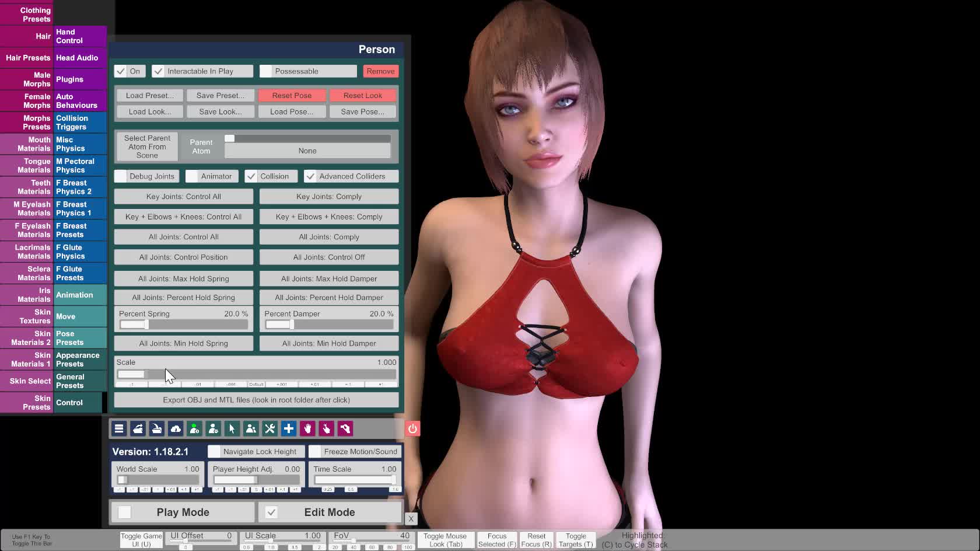This screenshot has width=980, height=551.
Task: Select the arrow cursor select tool
Action: click(232, 429)
